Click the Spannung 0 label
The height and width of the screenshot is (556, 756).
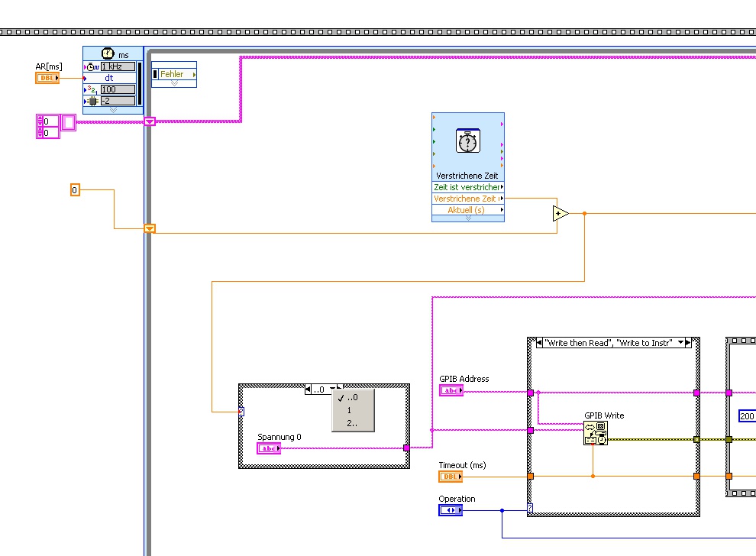(279, 437)
